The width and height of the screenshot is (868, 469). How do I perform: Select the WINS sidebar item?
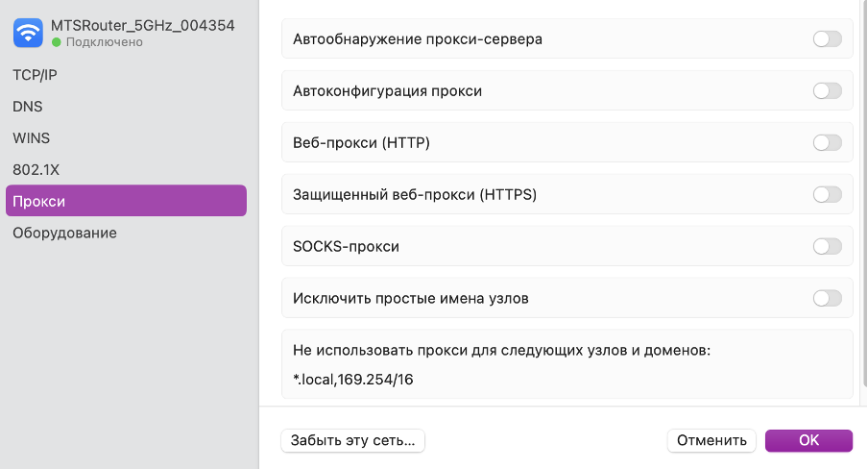point(126,138)
